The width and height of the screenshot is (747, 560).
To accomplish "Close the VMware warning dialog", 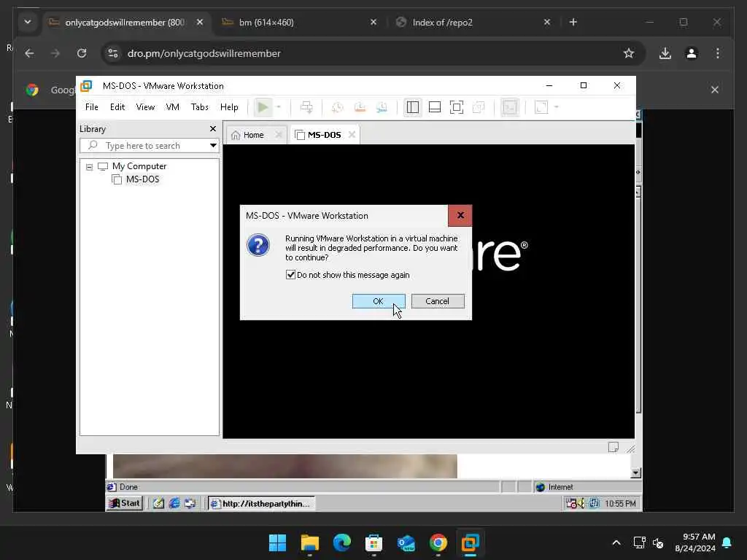I will click(460, 215).
